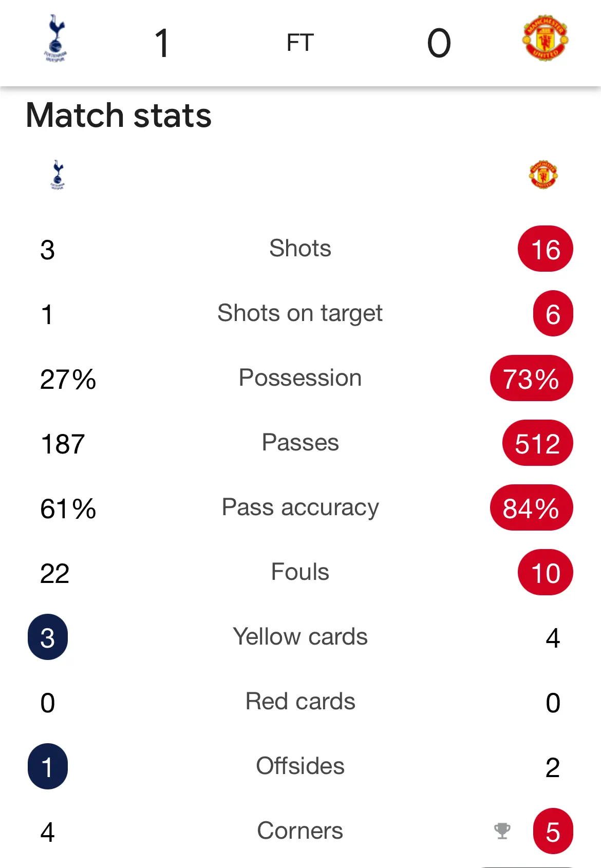Viewport: 601px width, 868px height.
Task: Click the navy 3 yellow cards badge
Action: pyautogui.click(x=48, y=637)
